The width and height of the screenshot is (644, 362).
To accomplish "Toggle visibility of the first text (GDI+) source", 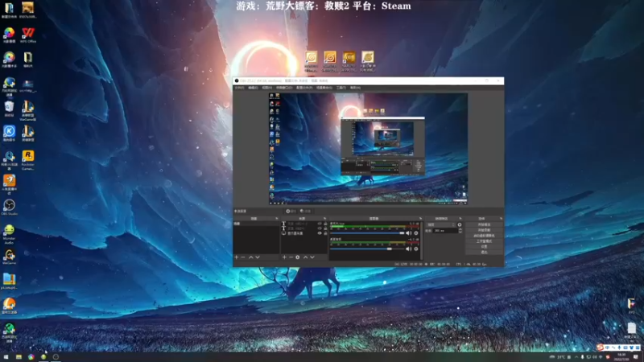I will point(320,224).
